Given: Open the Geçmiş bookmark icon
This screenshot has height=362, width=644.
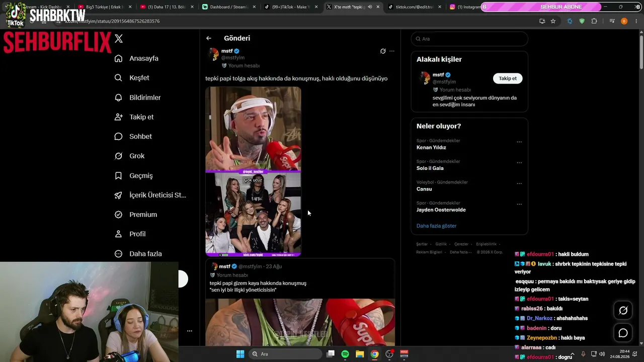Looking at the screenshot, I should pos(118,175).
